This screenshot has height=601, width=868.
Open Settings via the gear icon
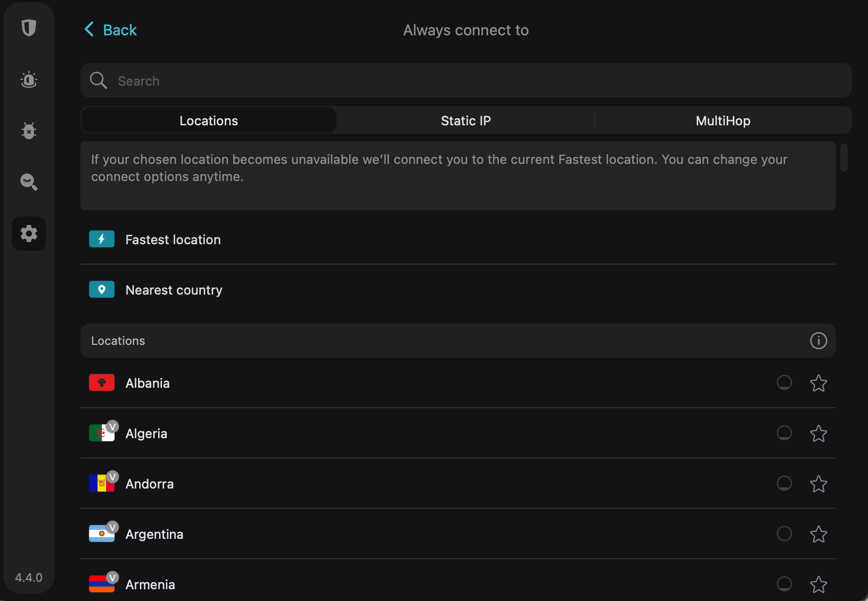tap(28, 234)
